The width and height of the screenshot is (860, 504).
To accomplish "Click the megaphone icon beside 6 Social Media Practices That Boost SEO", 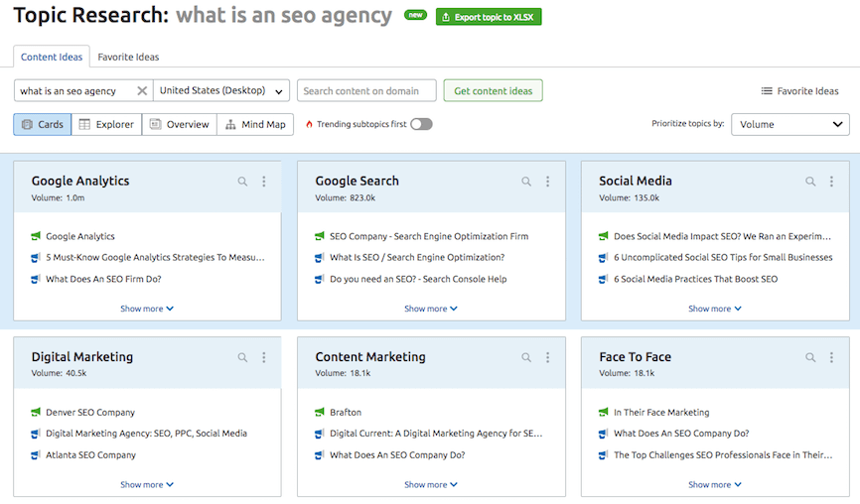I will [604, 279].
